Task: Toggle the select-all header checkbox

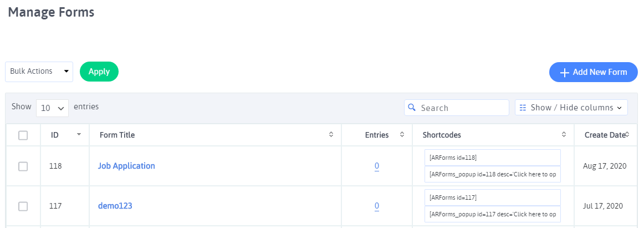Action: click(23, 135)
